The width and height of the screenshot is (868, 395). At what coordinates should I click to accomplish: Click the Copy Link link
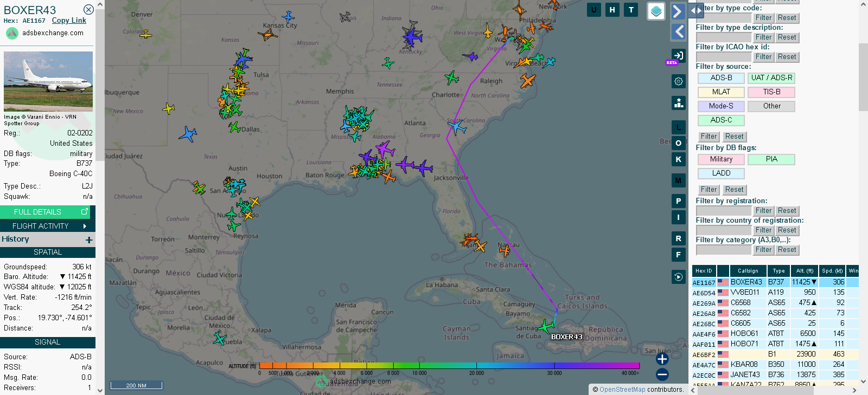pos(69,21)
